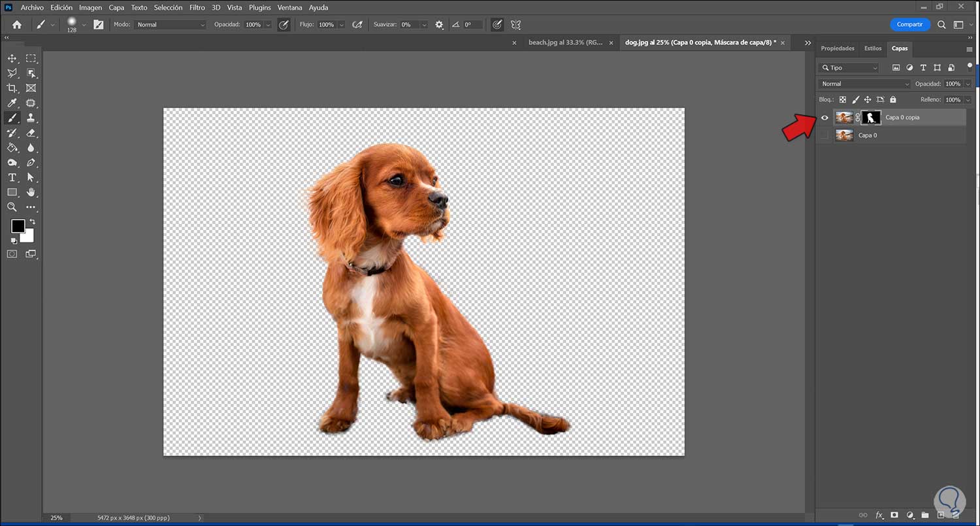Switch to the beach.jpg document tab
Image resolution: width=980 pixels, height=526 pixels.
[x=565, y=42]
